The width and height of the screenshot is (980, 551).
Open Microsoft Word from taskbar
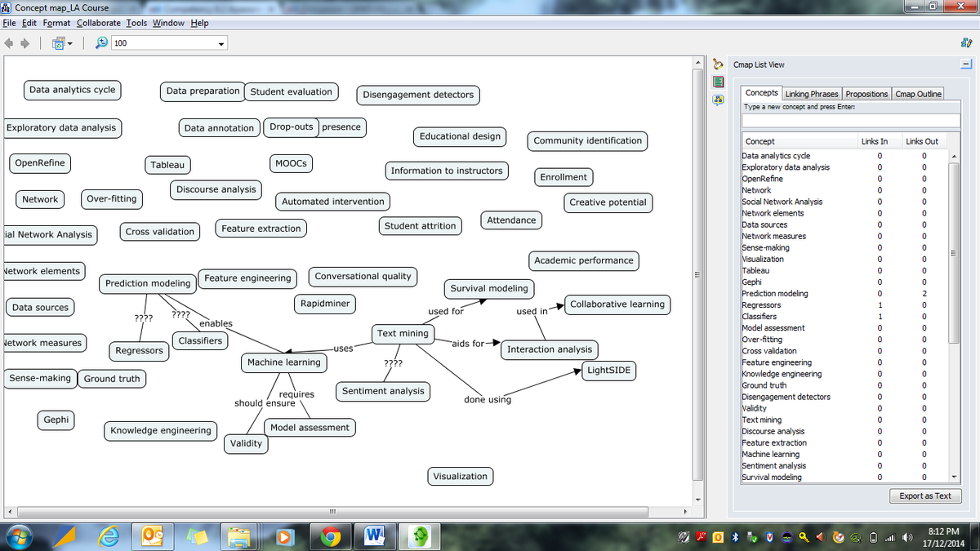375,536
